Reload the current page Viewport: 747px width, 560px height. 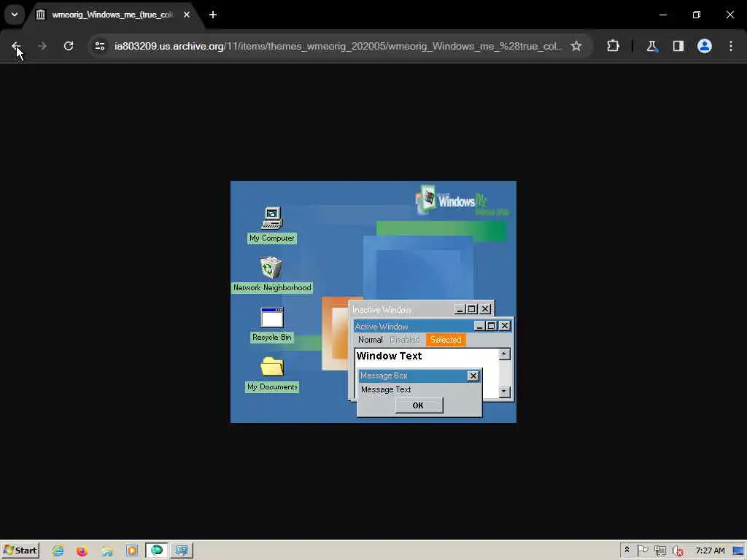pos(69,46)
